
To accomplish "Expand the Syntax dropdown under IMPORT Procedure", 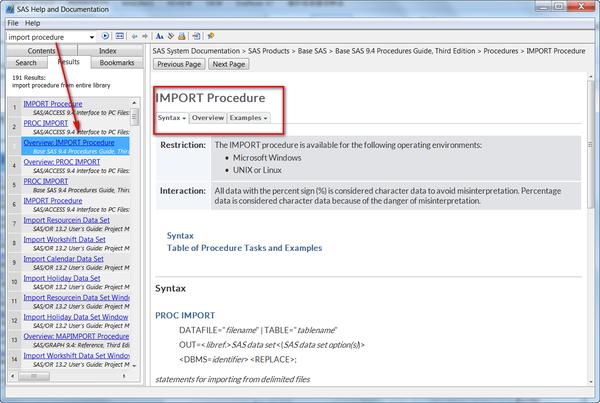I will [x=172, y=118].
